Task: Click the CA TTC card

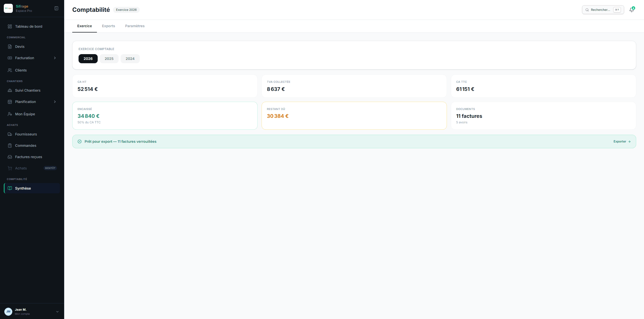Action: coord(544,86)
